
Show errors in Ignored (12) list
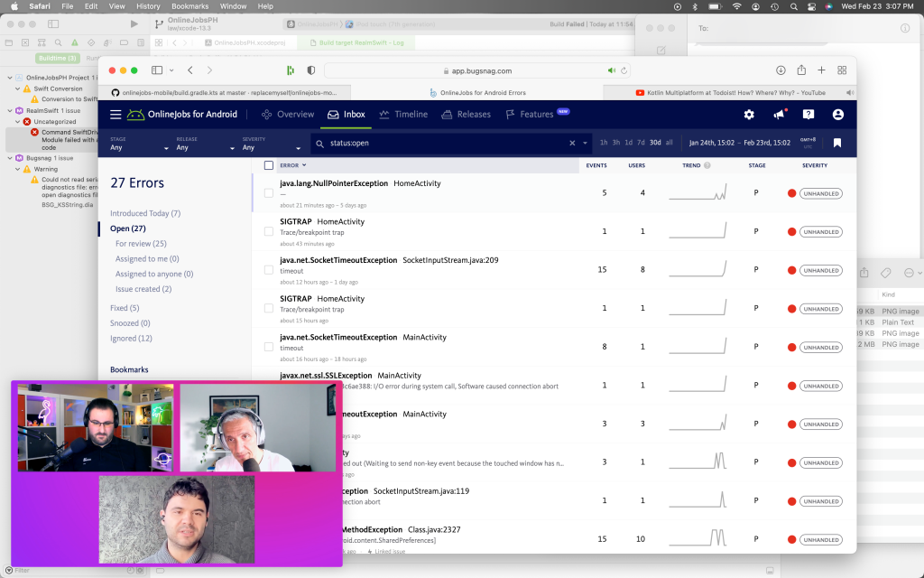(x=130, y=339)
